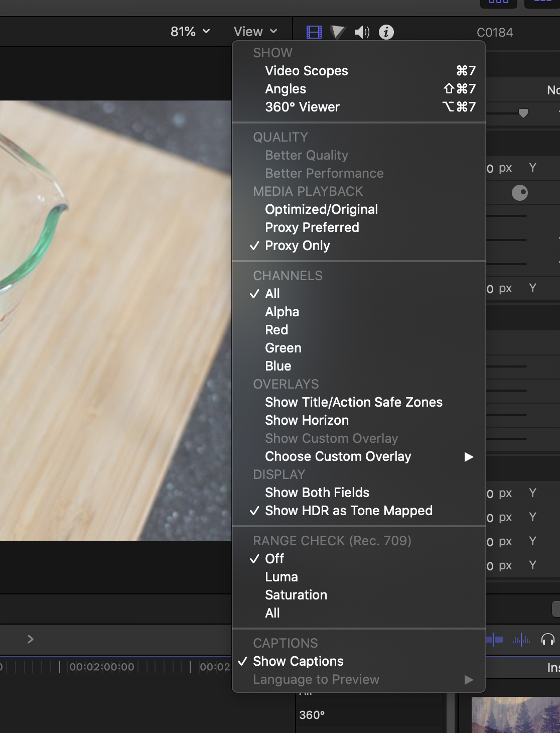Open the 81% zoom level dropdown
The width and height of the screenshot is (560, 733).
pyautogui.click(x=190, y=32)
